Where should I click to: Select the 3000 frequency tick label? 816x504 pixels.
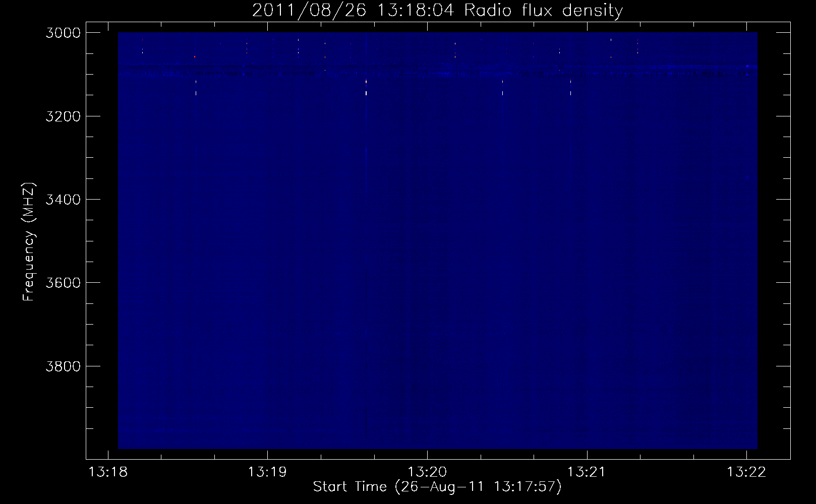[63, 33]
